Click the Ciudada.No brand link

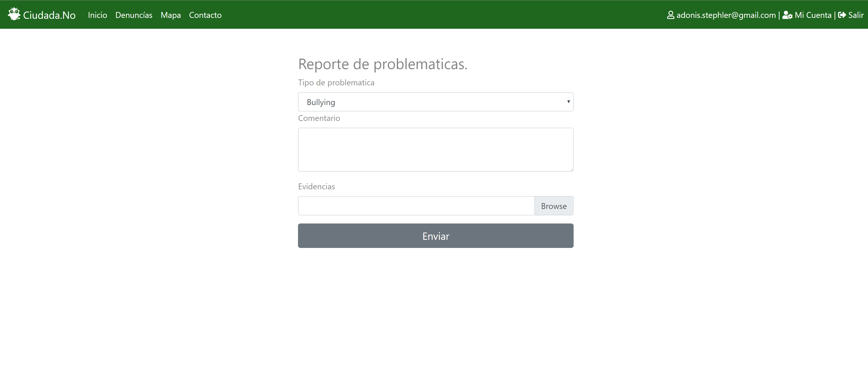49,15
